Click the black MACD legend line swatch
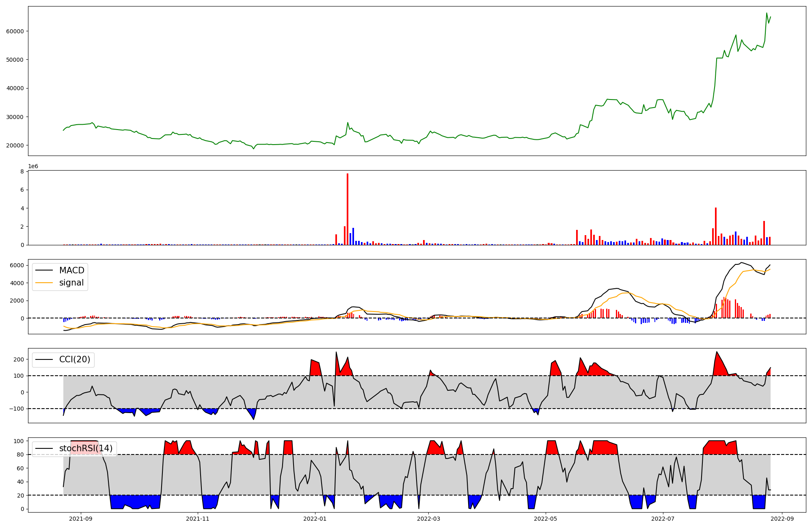 [x=44, y=270]
